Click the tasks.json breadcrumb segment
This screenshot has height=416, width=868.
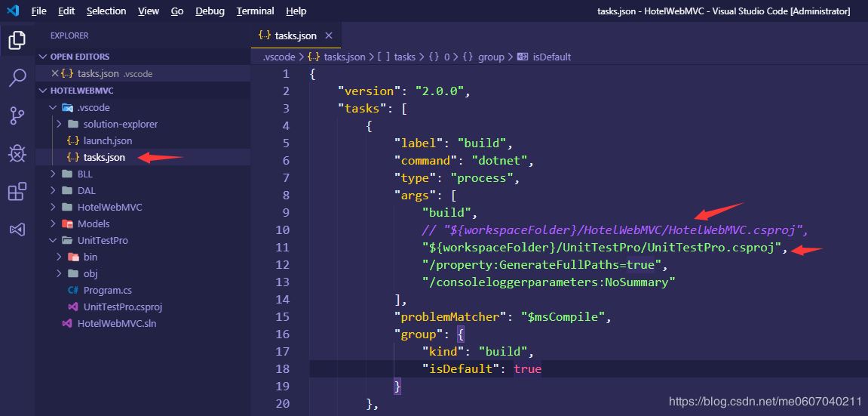(337, 57)
